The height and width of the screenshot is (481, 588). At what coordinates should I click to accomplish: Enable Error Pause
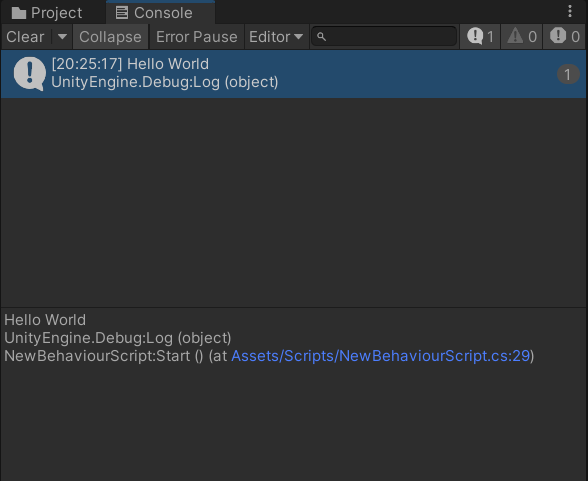click(x=197, y=37)
